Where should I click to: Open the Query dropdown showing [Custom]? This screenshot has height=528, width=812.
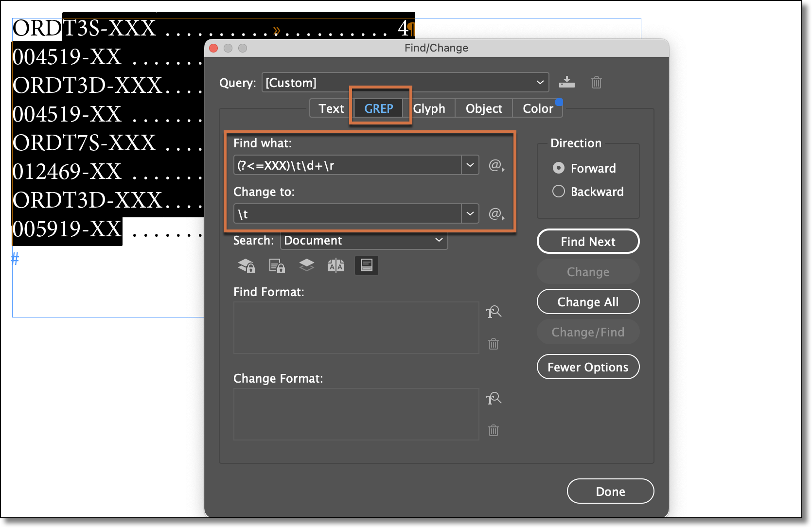pyautogui.click(x=540, y=82)
